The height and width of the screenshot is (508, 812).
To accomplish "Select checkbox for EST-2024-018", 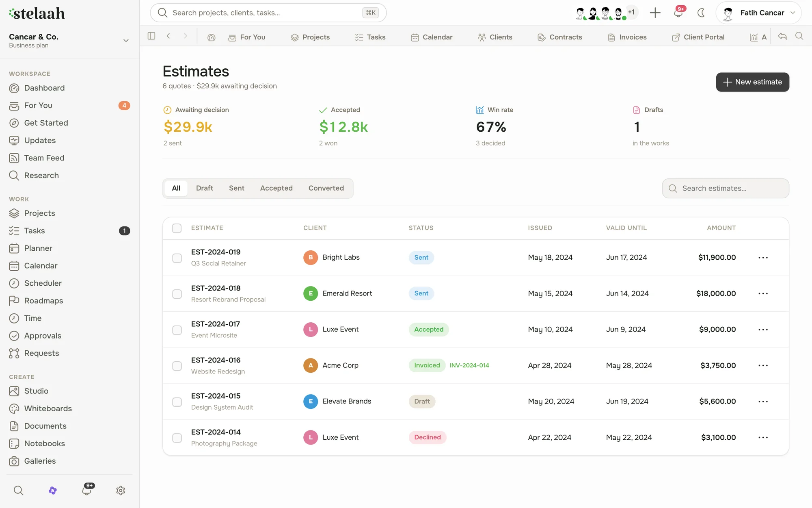I will pos(177,293).
